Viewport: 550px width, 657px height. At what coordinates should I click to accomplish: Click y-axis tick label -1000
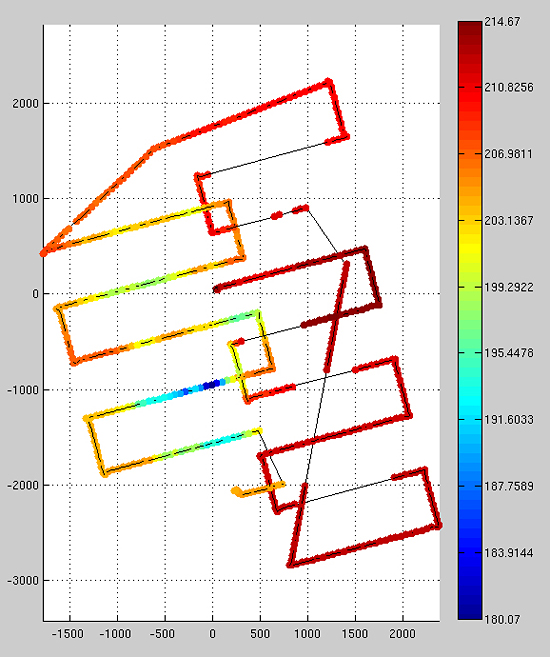point(23,390)
